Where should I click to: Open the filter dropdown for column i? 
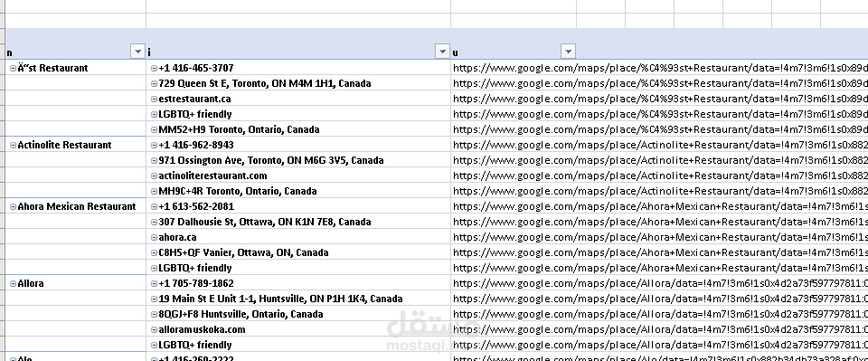[442, 52]
